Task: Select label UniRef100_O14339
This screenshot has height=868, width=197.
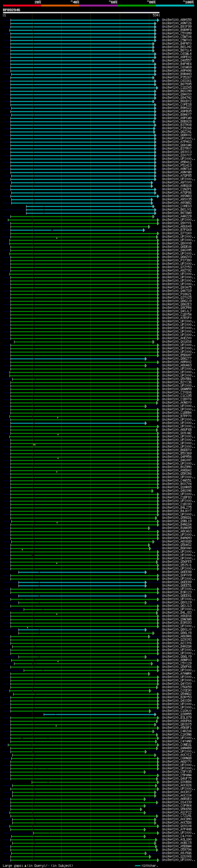Action: (177, 802)
